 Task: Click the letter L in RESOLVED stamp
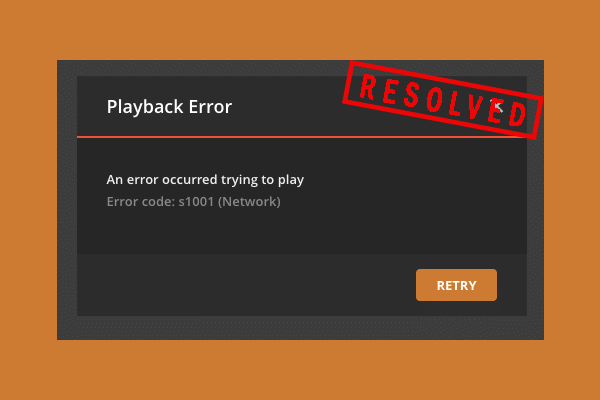(455, 104)
